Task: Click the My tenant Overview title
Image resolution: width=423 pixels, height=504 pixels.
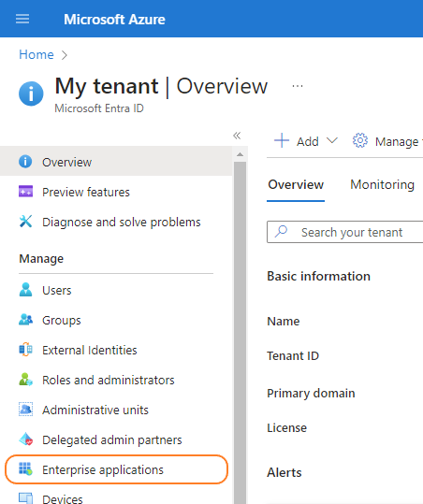Action: (x=161, y=86)
